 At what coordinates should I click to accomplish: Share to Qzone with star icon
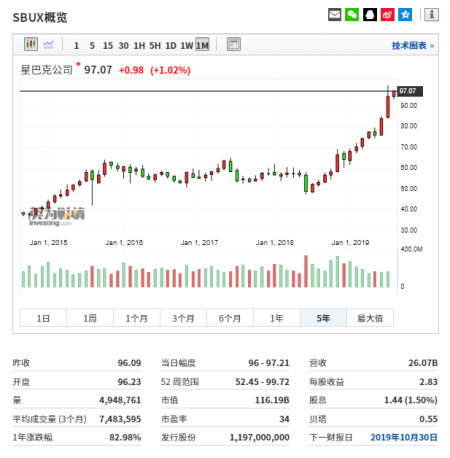405,15
